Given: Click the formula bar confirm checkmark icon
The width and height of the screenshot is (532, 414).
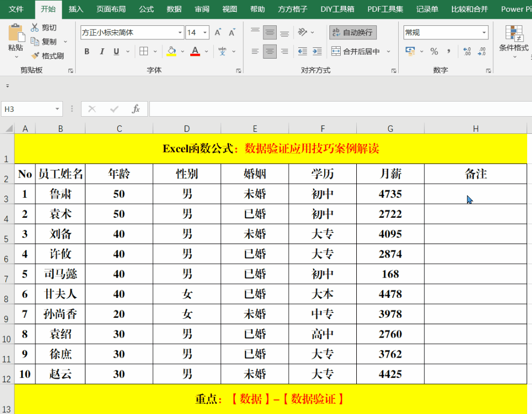Looking at the screenshot, I should (x=114, y=109).
